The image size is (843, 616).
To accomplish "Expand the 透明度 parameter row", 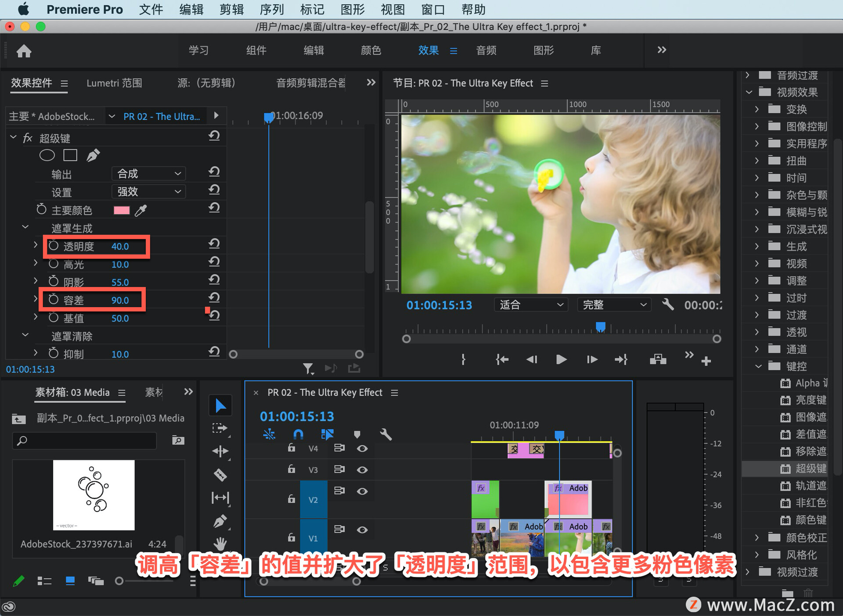I will [36, 245].
